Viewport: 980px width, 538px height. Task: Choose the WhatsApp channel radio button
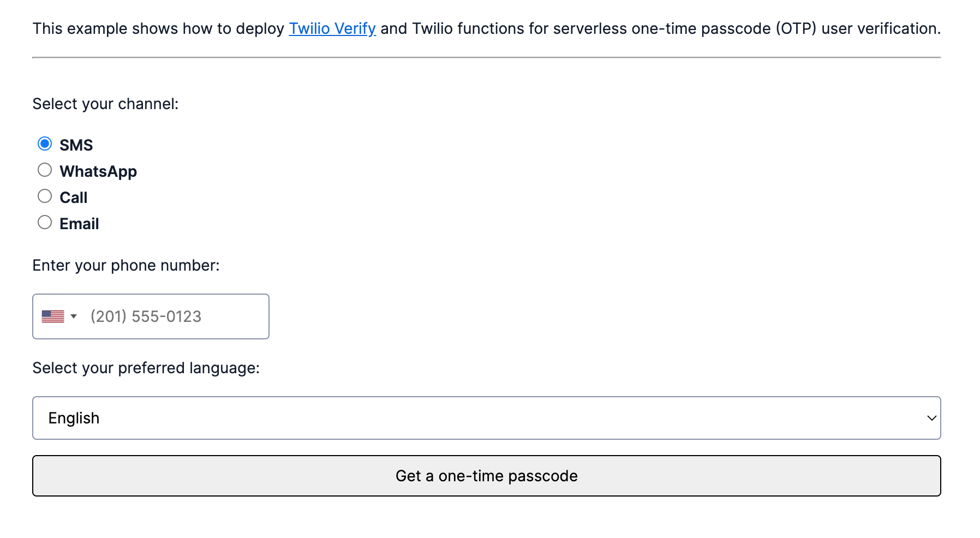pos(45,170)
